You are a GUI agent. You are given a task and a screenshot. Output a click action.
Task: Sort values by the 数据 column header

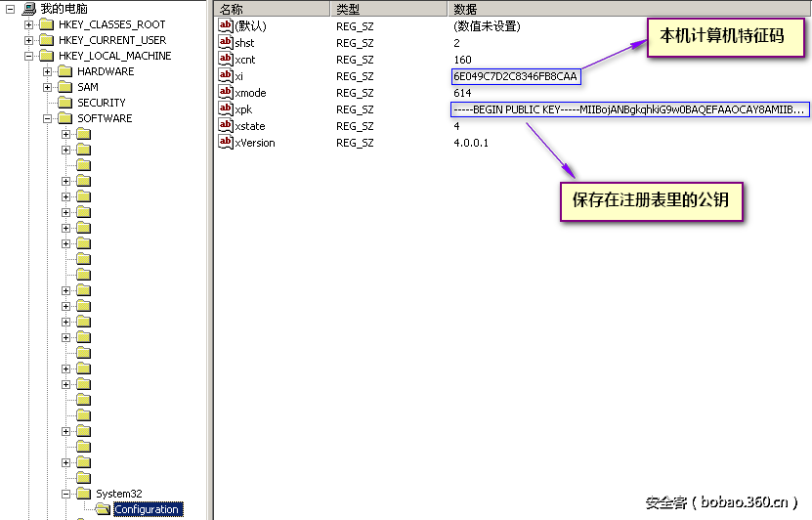click(629, 8)
